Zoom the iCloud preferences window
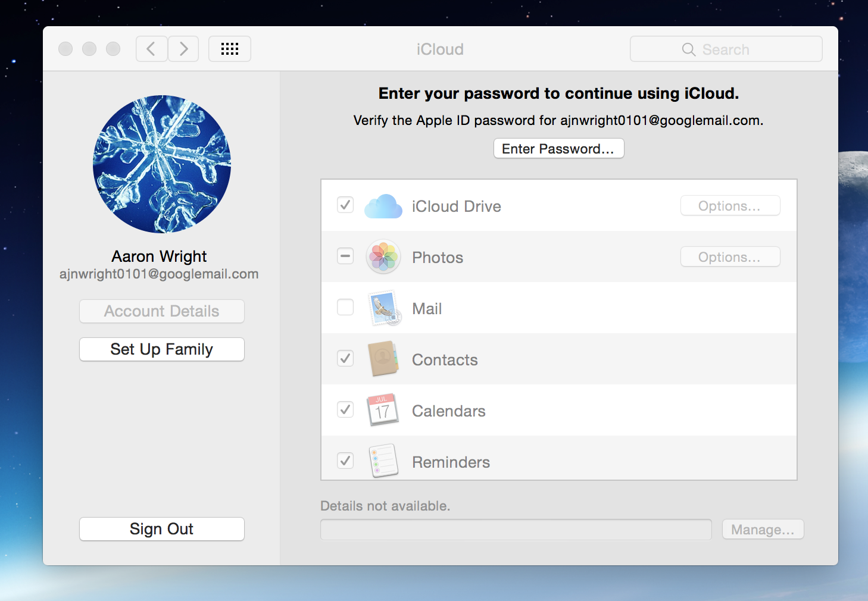This screenshot has height=601, width=868. 113,49
